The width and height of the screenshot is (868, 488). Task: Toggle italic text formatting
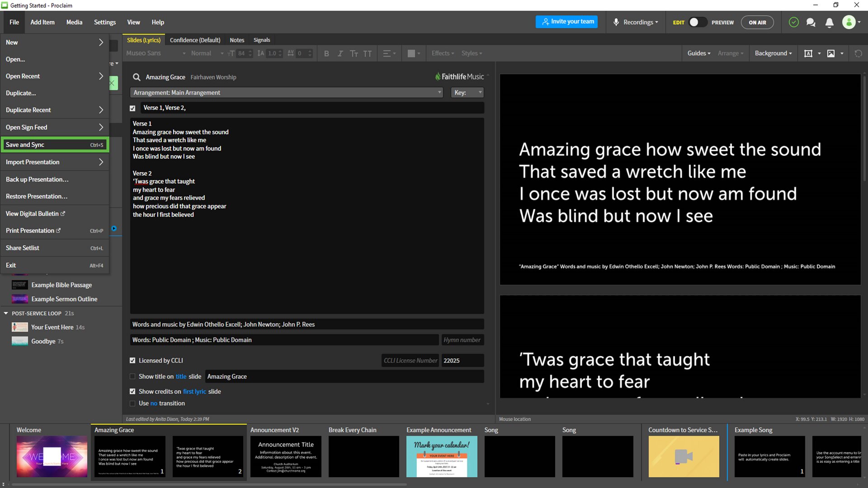click(x=340, y=53)
